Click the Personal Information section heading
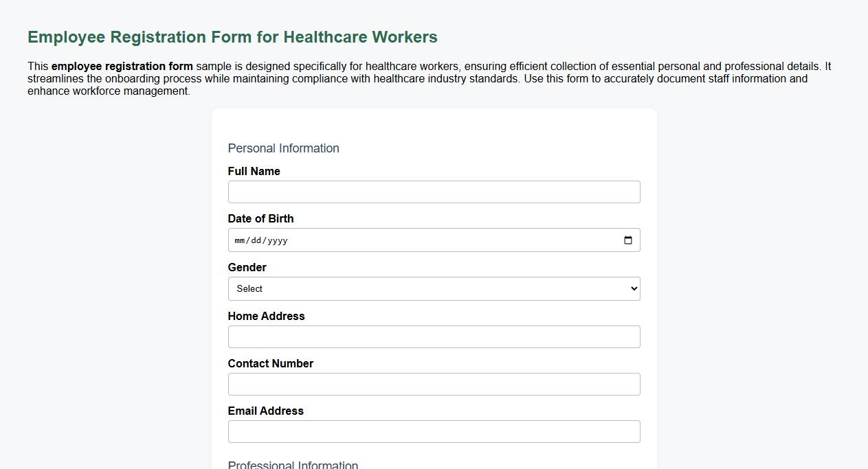The width and height of the screenshot is (868, 469). click(x=284, y=148)
